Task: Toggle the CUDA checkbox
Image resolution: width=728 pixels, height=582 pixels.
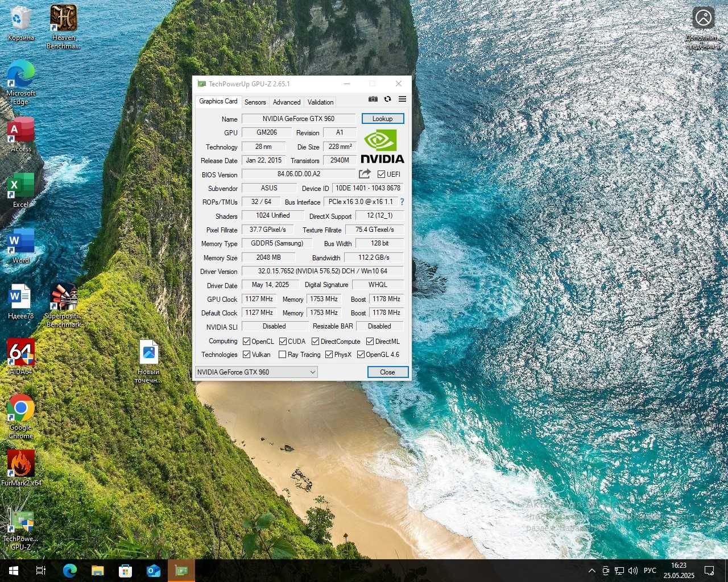Action: (283, 342)
